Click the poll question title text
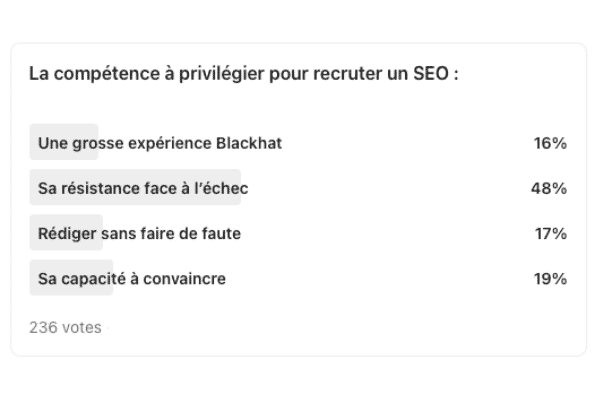This screenshot has width=595, height=397. pyautogui.click(x=244, y=74)
